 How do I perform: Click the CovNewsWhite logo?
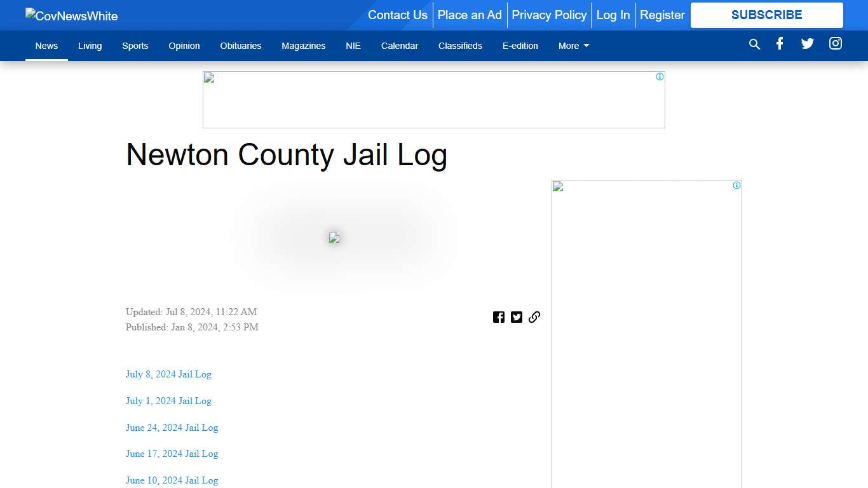[x=71, y=15]
